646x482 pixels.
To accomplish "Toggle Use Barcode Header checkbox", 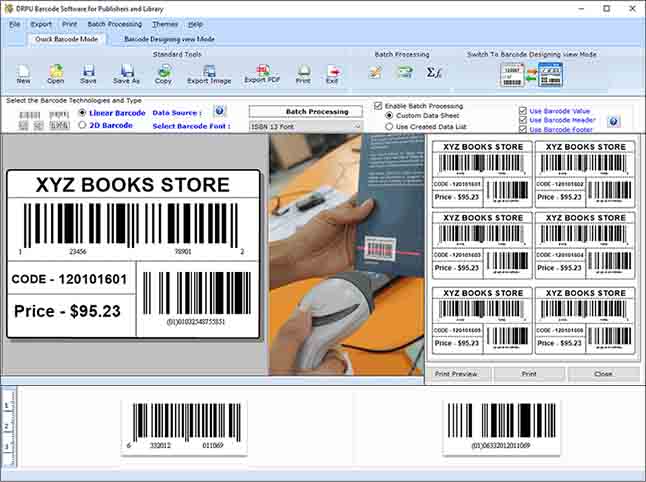I will click(523, 120).
